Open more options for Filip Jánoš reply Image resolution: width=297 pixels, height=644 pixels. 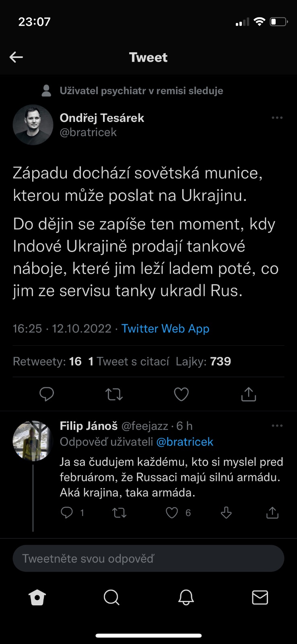point(277,426)
